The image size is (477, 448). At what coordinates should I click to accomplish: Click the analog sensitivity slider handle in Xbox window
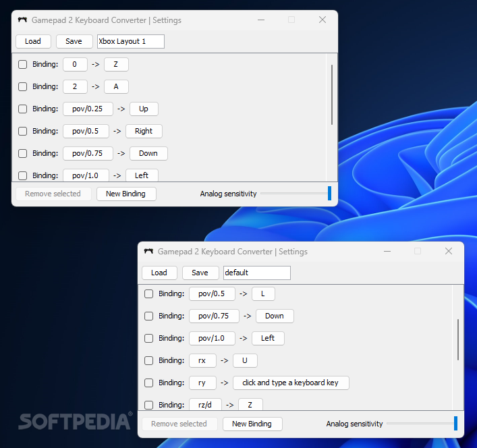coord(329,194)
